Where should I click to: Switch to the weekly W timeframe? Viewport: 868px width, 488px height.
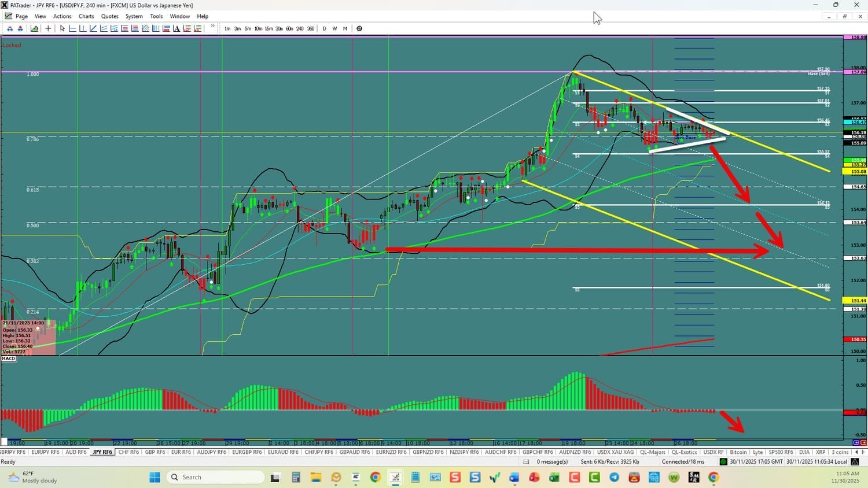click(x=334, y=28)
